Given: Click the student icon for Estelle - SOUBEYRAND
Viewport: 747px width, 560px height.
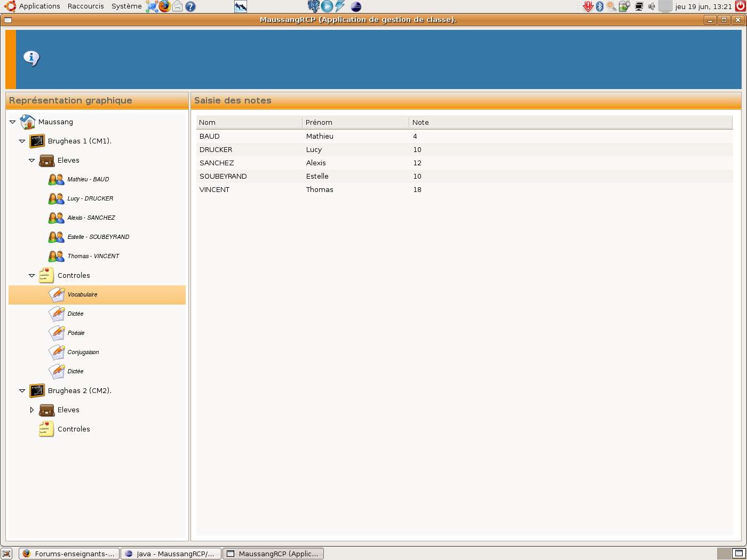Looking at the screenshot, I should tap(56, 237).
